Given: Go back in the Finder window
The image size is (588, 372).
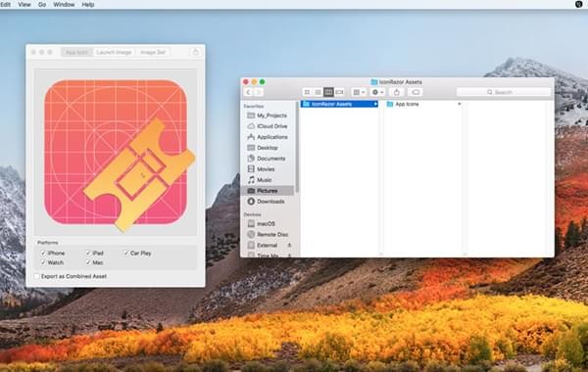Looking at the screenshot, I should (x=248, y=92).
